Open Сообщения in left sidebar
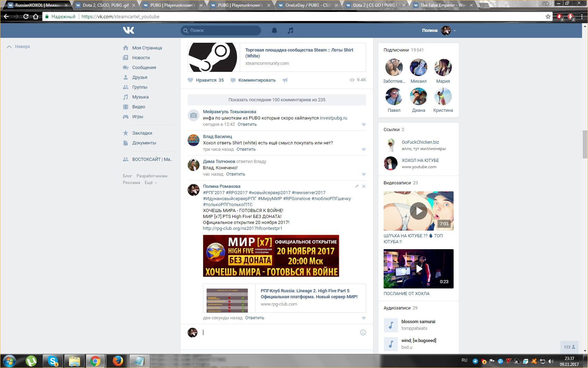 click(144, 68)
